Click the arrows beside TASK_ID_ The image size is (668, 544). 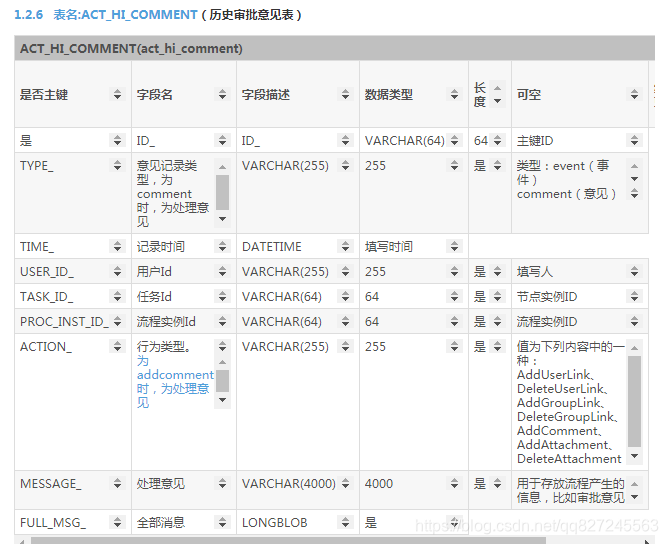[x=118, y=296]
